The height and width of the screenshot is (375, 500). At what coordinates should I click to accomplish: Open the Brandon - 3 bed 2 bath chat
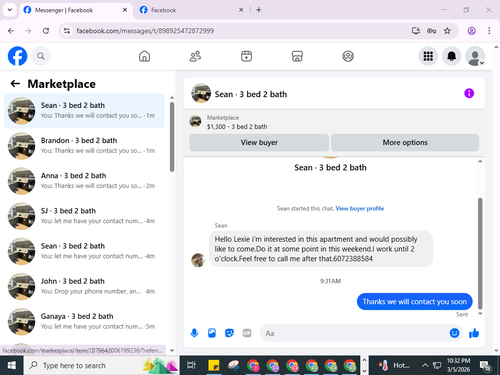tap(84, 146)
